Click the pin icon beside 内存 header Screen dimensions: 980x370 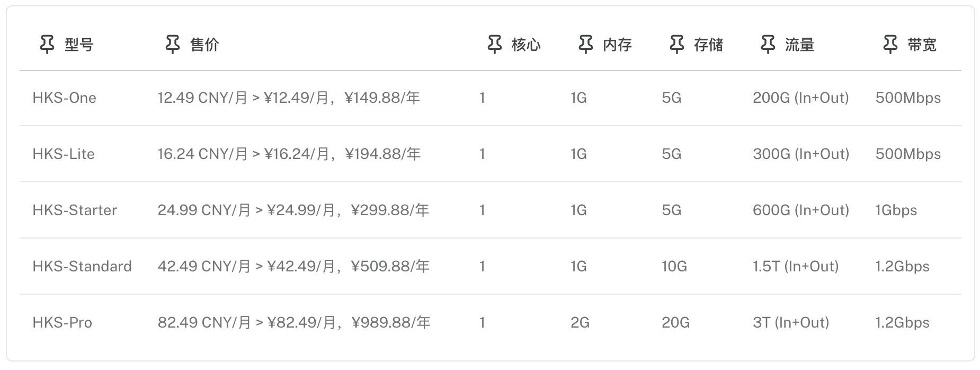click(x=585, y=45)
